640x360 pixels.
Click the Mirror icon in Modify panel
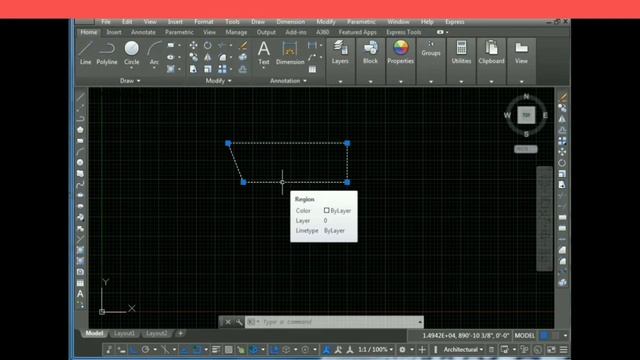(208, 57)
